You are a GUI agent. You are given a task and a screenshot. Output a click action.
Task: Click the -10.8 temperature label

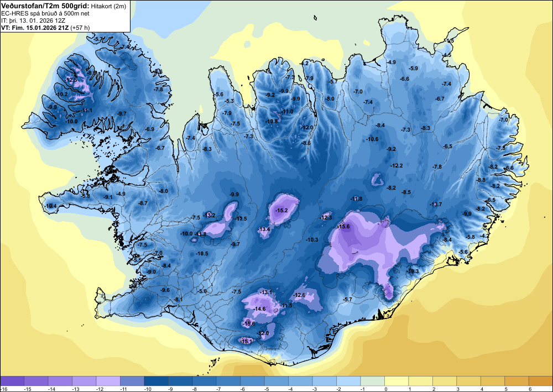pyautogui.click(x=272, y=121)
